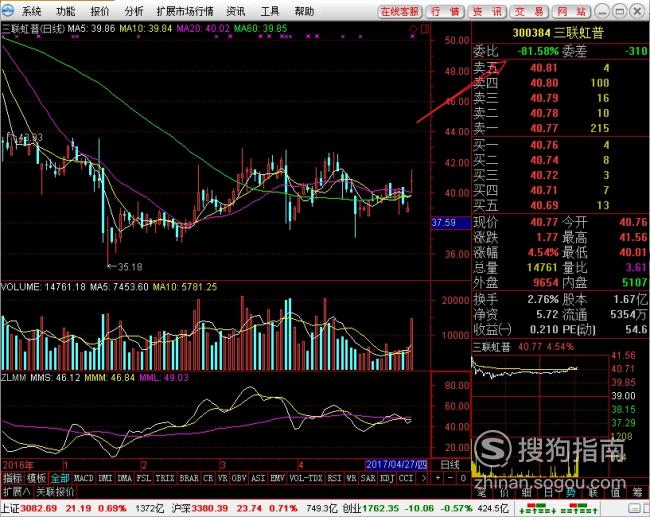Click the application logo icon at top-left
The width and height of the screenshot is (650, 517).
point(7,11)
